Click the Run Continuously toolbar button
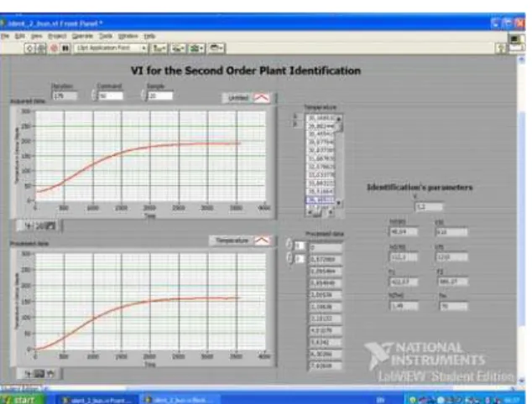The width and height of the screenshot is (532, 404). [41, 49]
